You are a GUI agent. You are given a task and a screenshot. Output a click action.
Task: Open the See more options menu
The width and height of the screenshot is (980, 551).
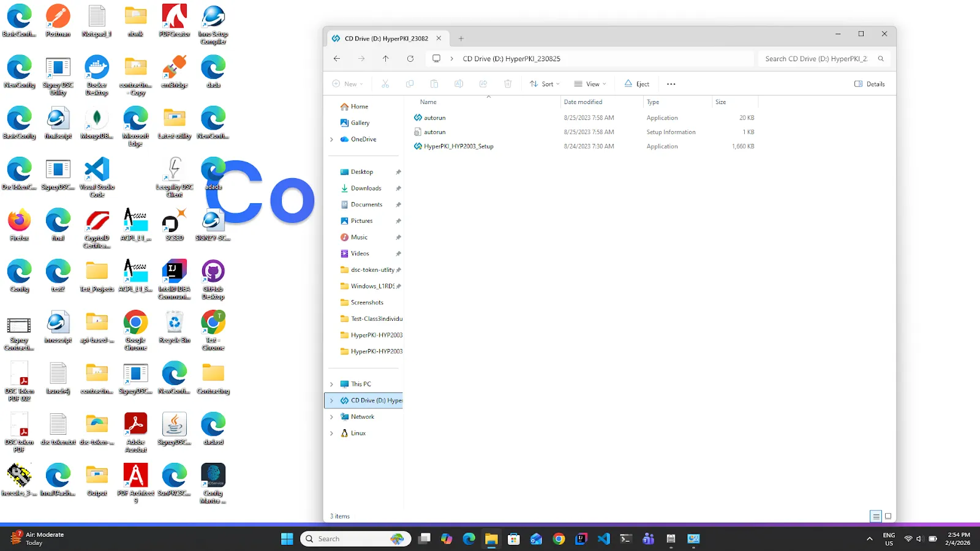[x=671, y=84]
